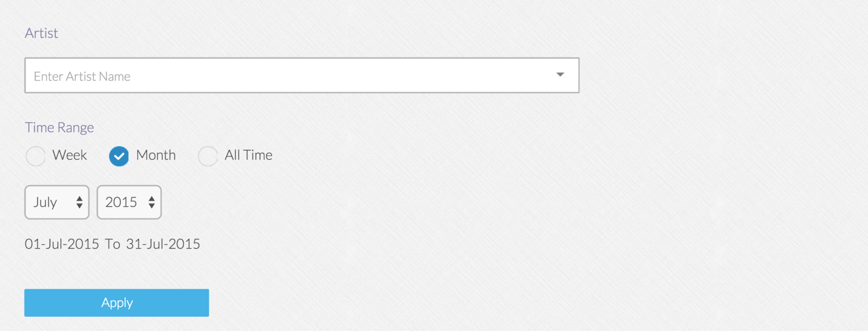Click the Apply button
868x331 pixels.
click(117, 303)
